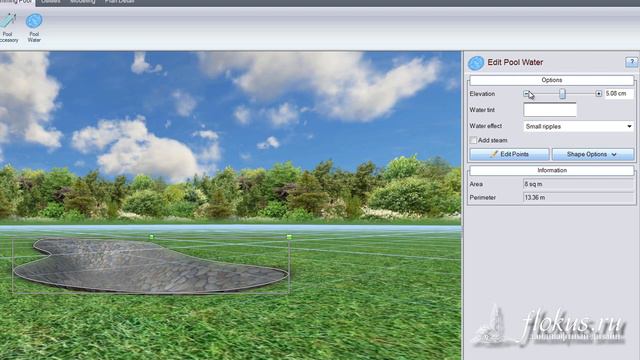Collapse the Options section header
This screenshot has width=640, height=360.
pyautogui.click(x=551, y=80)
